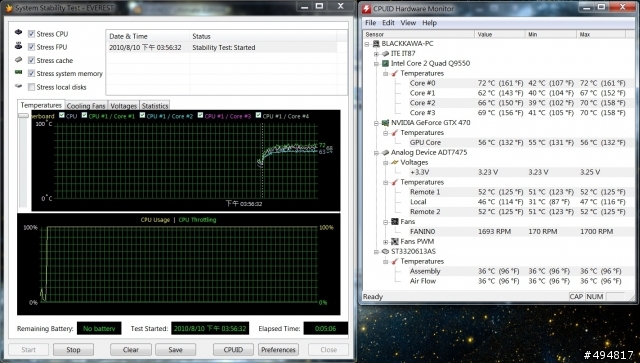This screenshot has height=363, width=640.
Task: Open the Help menu in Hardware Monitor
Action: click(429, 23)
